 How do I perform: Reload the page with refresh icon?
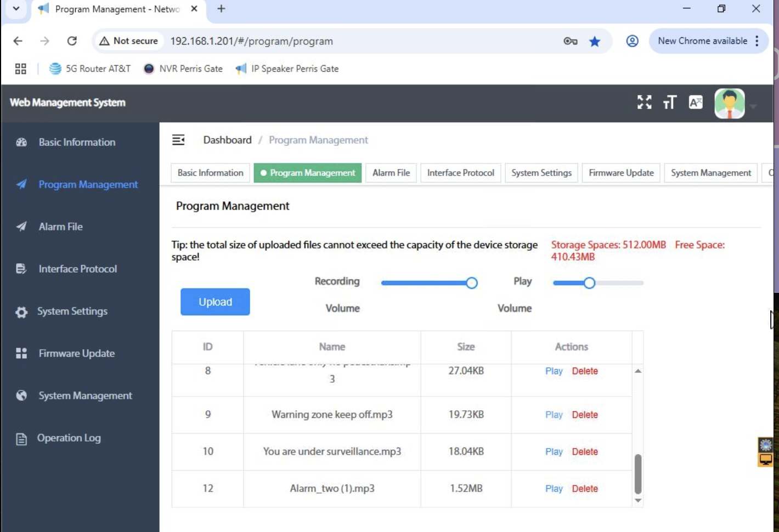(72, 41)
